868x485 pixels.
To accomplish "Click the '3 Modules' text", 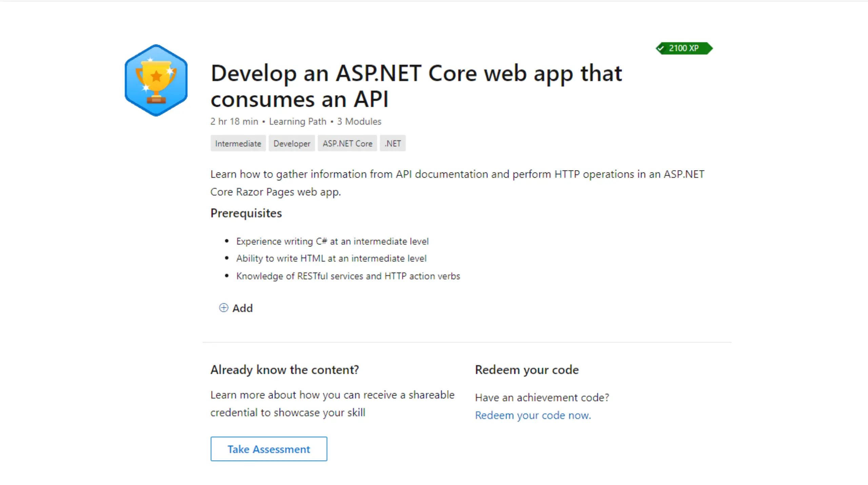I will [x=359, y=121].
